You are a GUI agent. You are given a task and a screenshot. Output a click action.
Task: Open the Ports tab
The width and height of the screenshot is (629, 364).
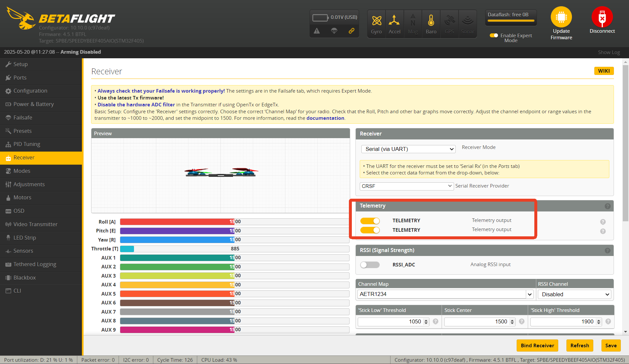[41, 78]
